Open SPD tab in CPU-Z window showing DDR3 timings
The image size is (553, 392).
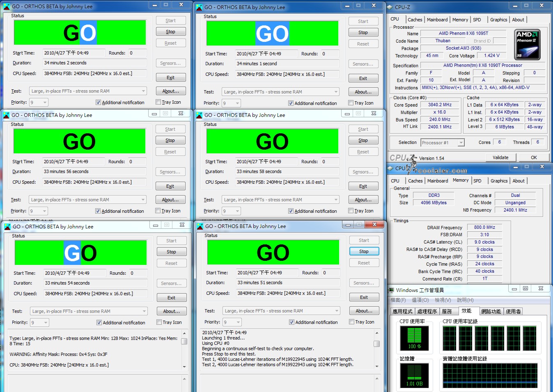477,181
